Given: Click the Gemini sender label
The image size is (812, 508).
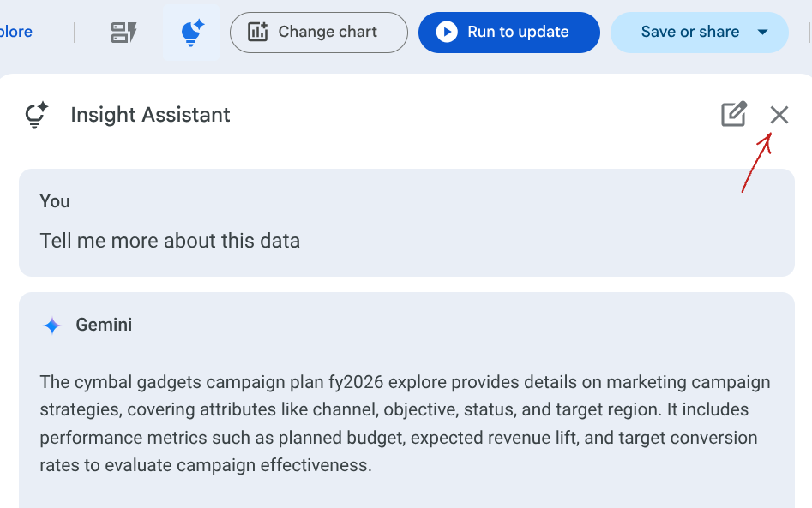Looking at the screenshot, I should point(104,326).
